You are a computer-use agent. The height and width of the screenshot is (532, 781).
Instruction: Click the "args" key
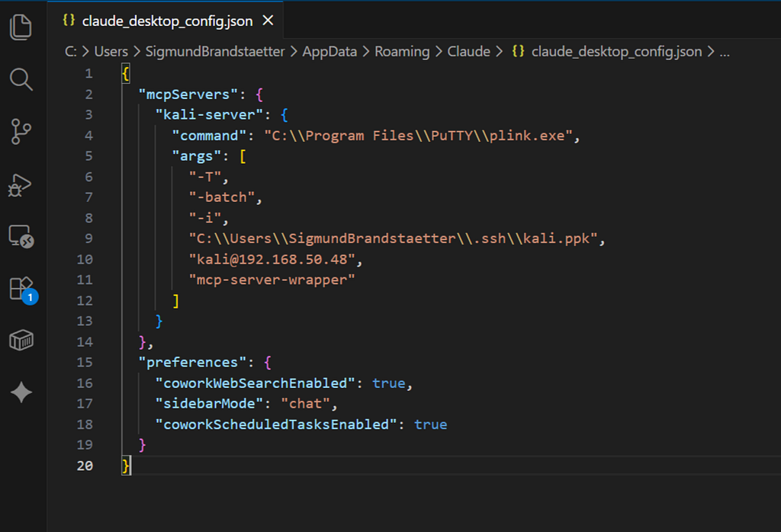(196, 157)
